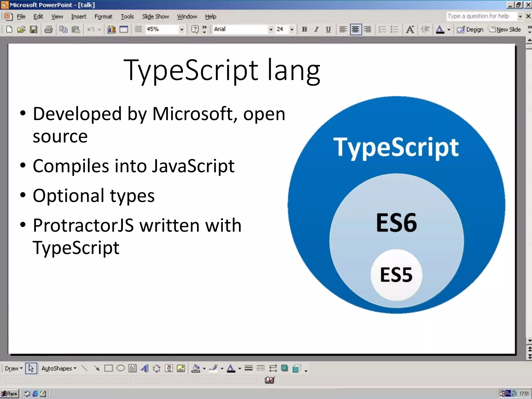The height and width of the screenshot is (399, 532).
Task: Open the File menu
Action: (21, 17)
